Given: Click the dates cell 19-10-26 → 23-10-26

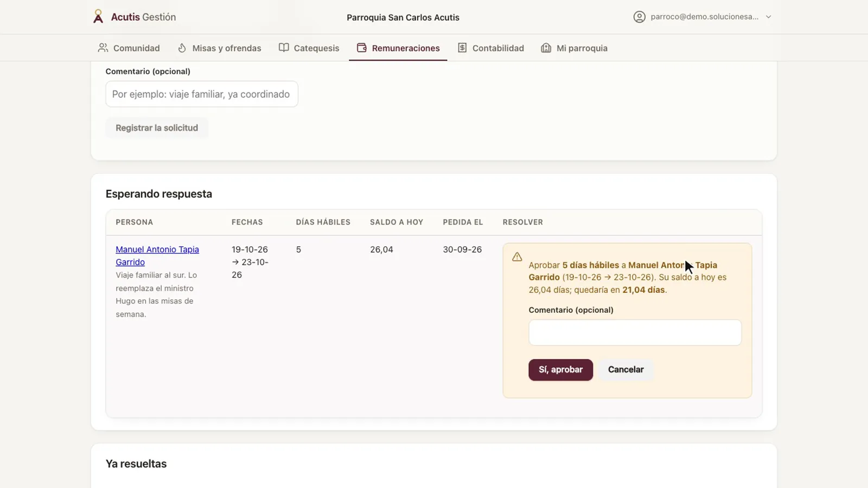Looking at the screenshot, I should tap(250, 262).
